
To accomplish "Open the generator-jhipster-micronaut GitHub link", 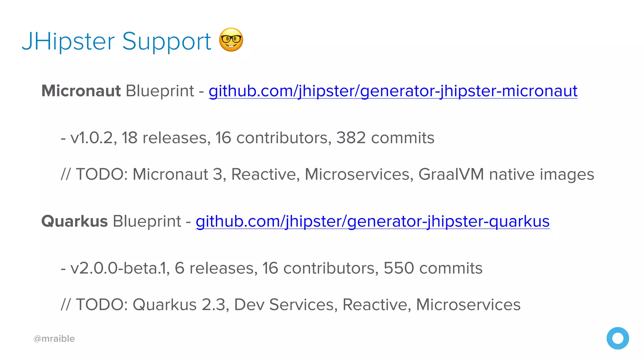I will click(393, 91).
